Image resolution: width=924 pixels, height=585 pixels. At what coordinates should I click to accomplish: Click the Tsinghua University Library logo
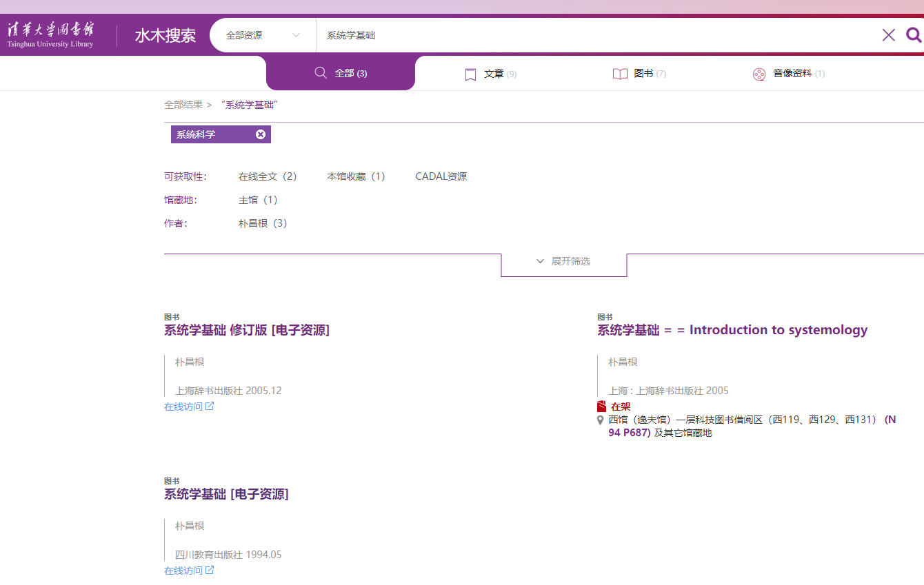[50, 34]
